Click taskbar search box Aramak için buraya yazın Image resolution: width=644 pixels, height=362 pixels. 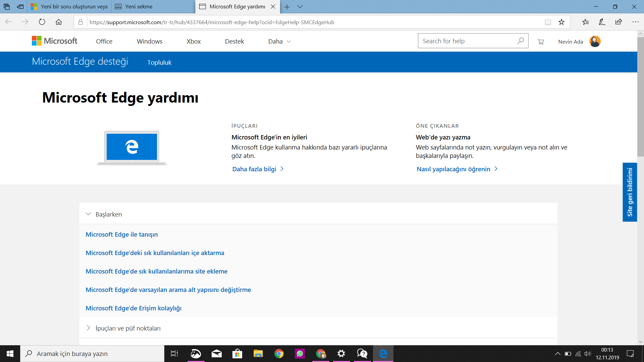92,354
